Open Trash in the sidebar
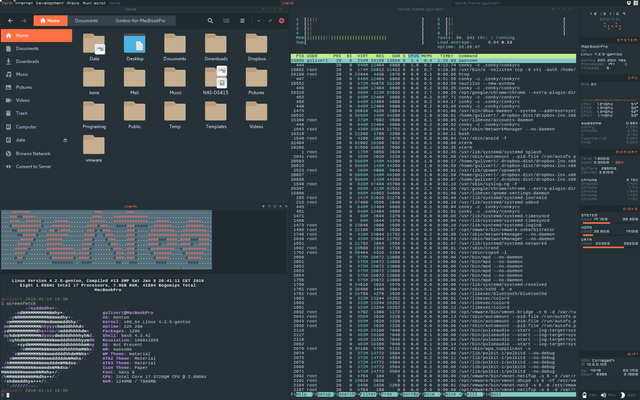 point(22,113)
